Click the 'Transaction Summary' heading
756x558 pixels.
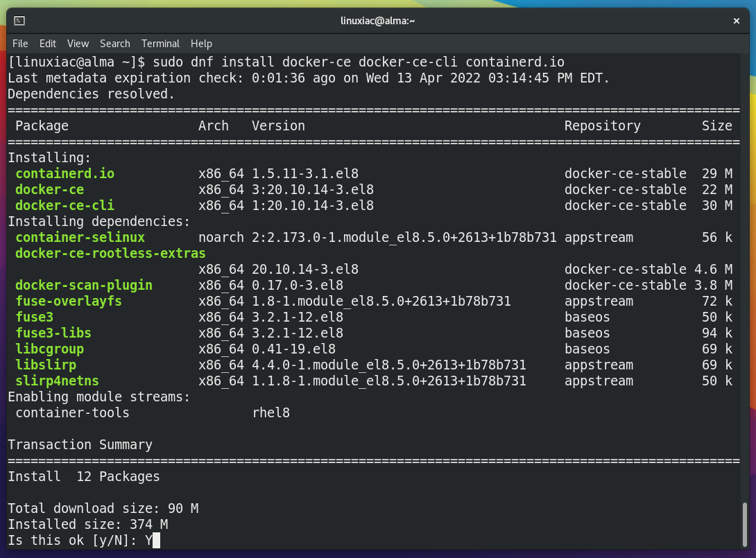point(80,444)
